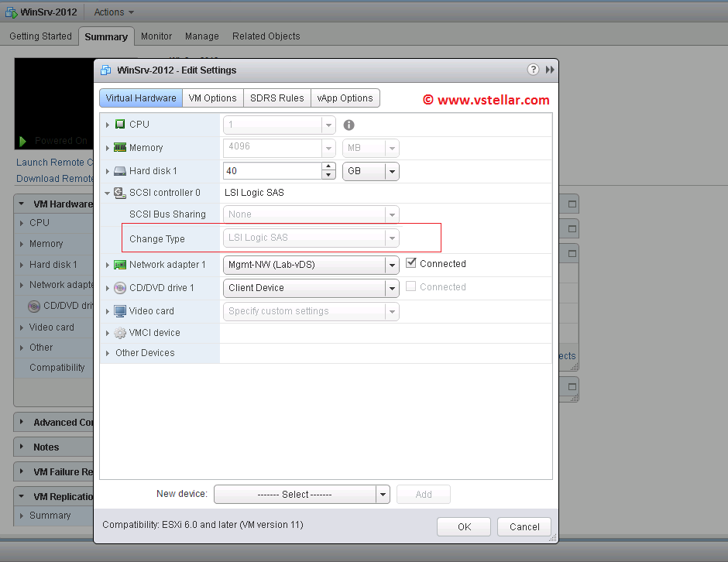The width and height of the screenshot is (728, 562).
Task: Increase hard disk size with up arrow
Action: click(x=329, y=167)
